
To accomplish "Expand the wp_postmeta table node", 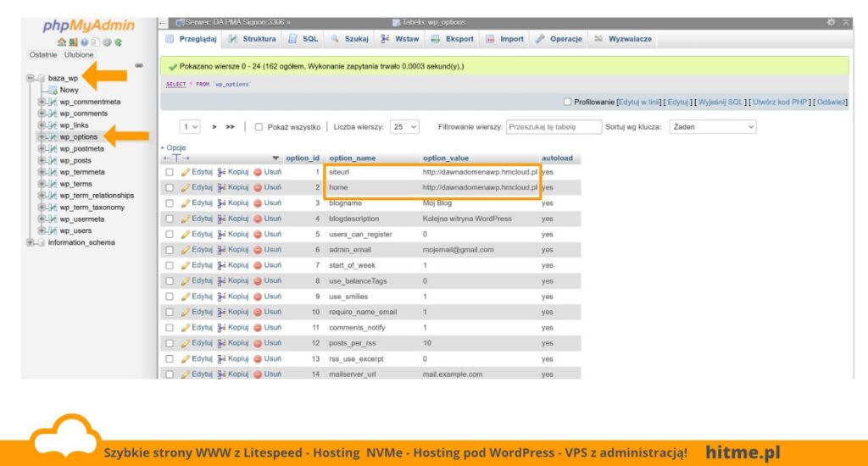I will [42, 148].
